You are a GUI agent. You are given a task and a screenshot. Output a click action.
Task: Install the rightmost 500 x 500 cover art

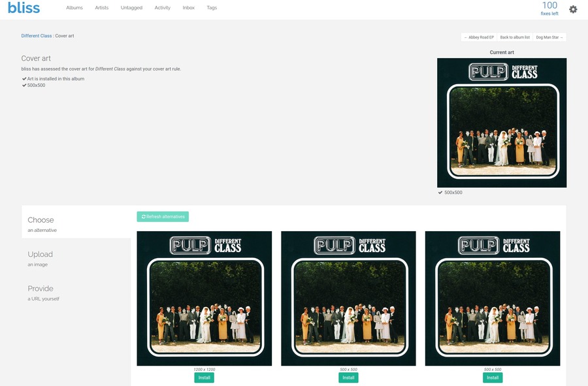coord(493,378)
